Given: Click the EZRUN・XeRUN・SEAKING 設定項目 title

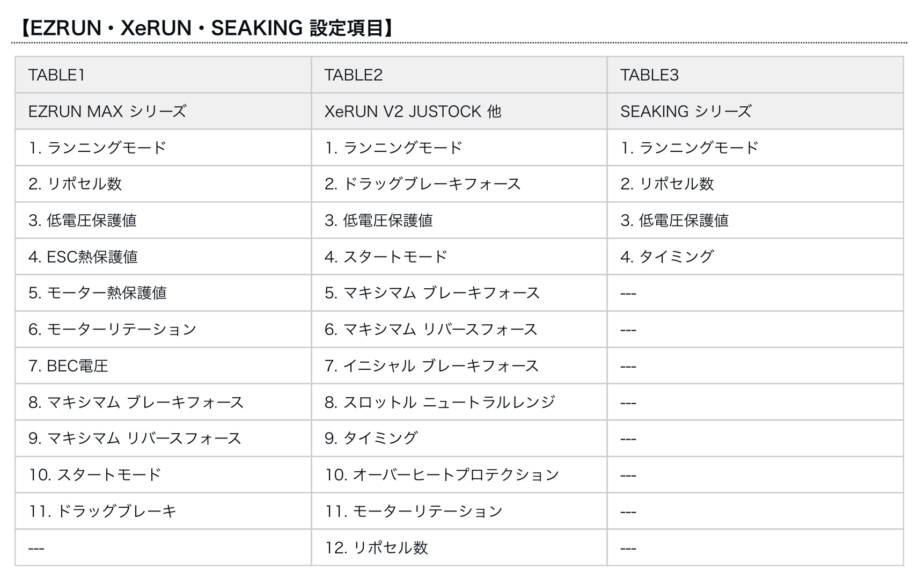Looking at the screenshot, I should point(204,28).
